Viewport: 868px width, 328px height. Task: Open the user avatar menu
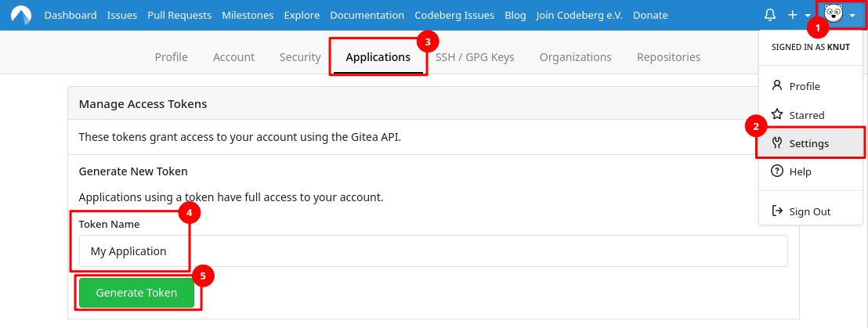point(835,15)
